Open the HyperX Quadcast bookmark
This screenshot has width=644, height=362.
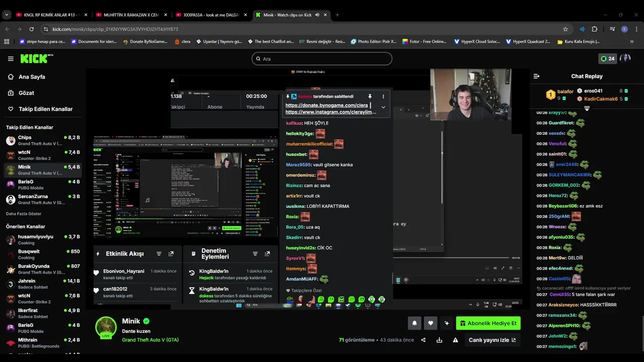pyautogui.click(x=528, y=42)
